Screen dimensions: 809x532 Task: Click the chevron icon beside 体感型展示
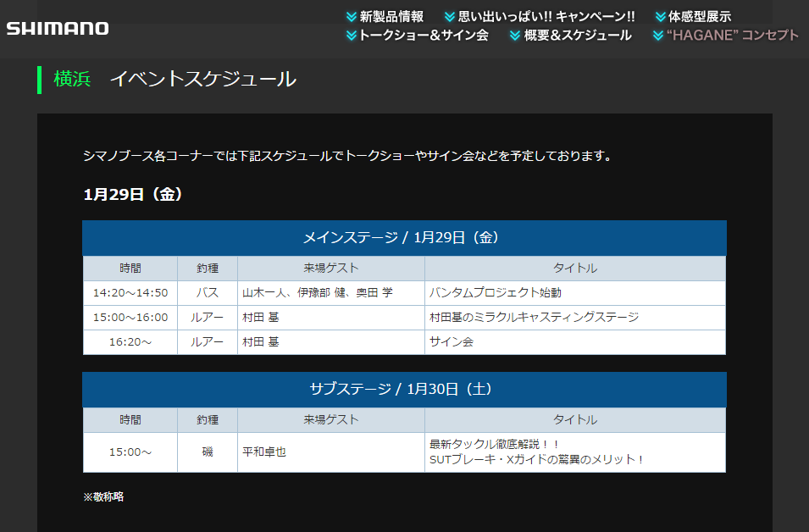[x=661, y=17]
